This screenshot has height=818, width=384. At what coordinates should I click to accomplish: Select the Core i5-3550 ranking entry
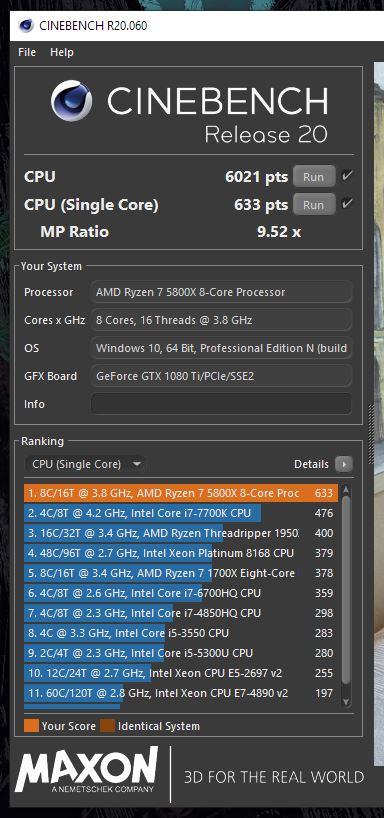[181, 633]
